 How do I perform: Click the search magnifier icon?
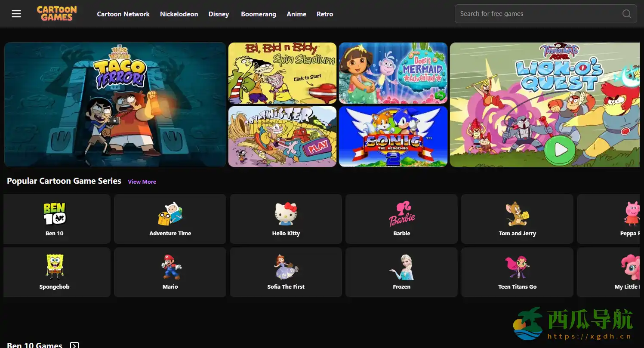627,14
